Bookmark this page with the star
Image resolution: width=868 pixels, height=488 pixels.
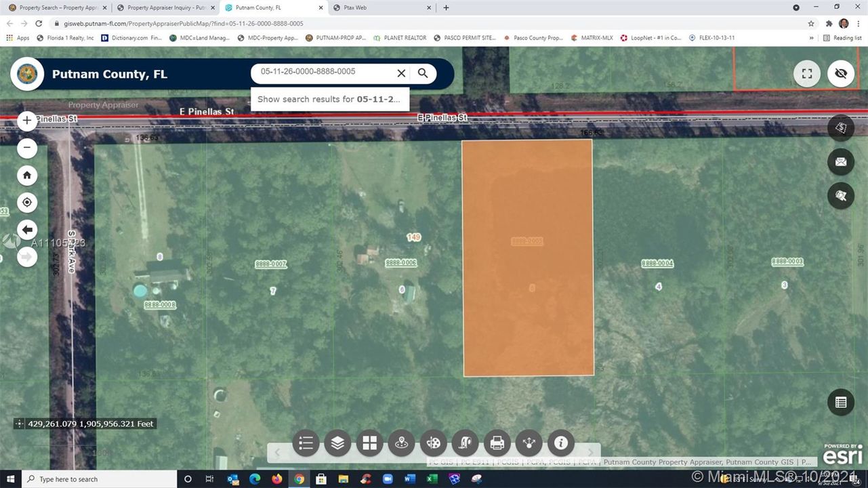coord(811,23)
